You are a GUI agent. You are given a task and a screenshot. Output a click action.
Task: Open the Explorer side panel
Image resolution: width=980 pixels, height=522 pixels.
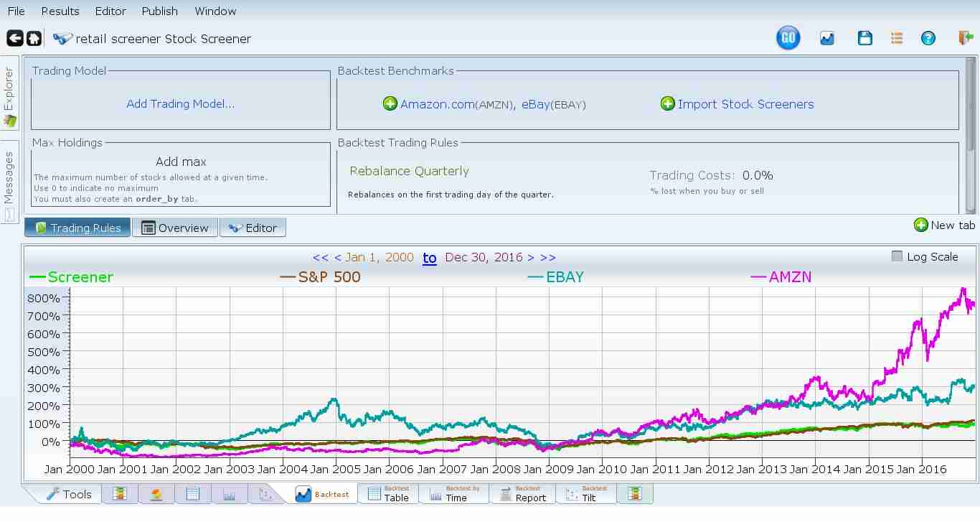coord(9,93)
